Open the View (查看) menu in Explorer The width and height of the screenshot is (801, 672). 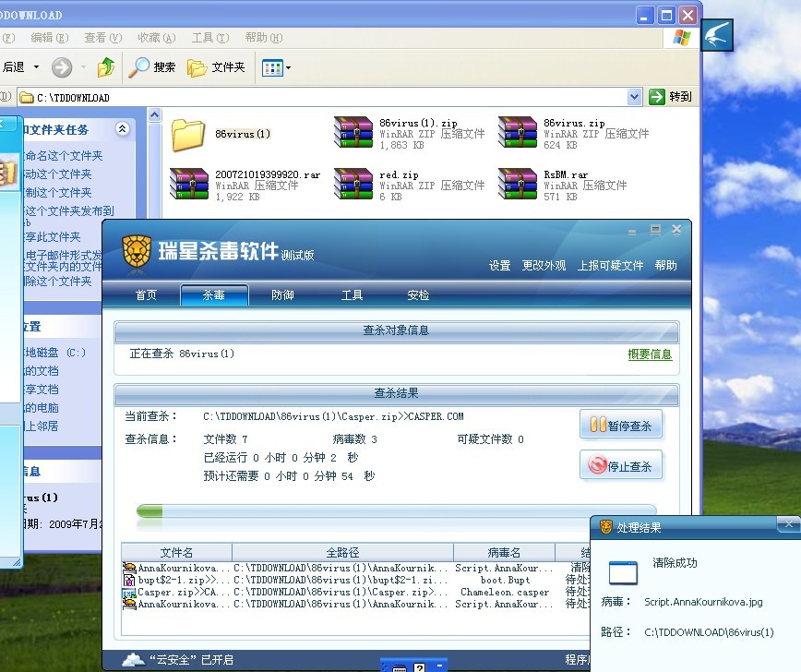tap(103, 37)
